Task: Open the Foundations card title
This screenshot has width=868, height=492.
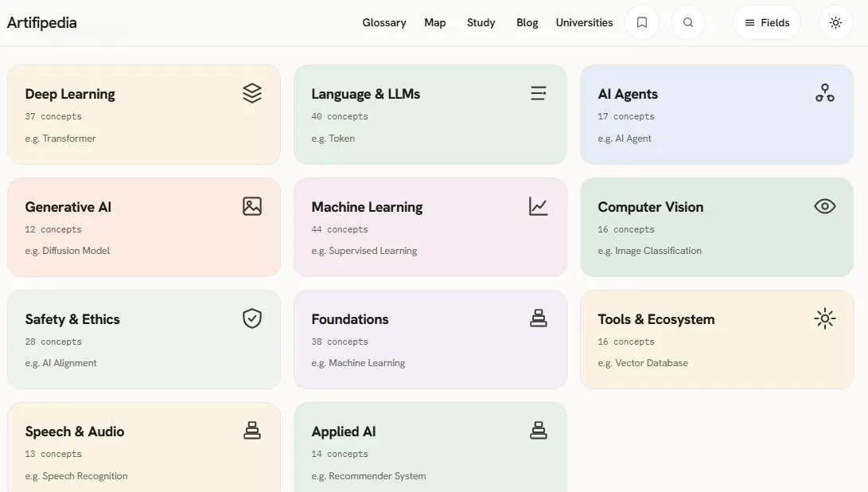Action: point(350,319)
